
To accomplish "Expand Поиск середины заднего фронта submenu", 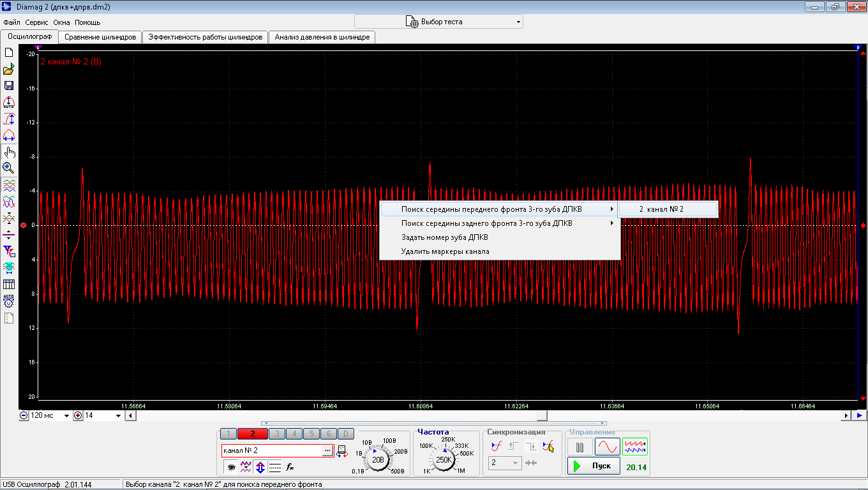I will (500, 223).
